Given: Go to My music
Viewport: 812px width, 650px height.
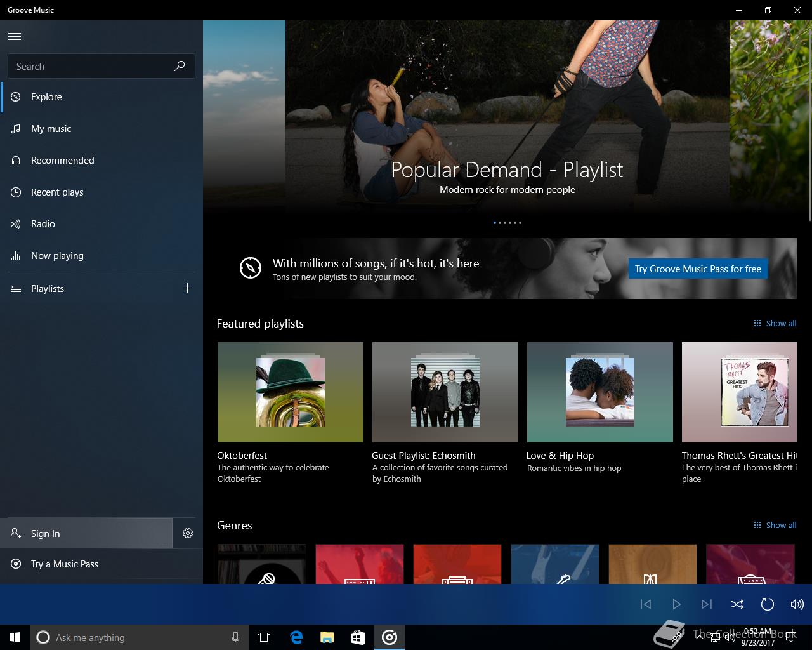Looking at the screenshot, I should point(101,129).
